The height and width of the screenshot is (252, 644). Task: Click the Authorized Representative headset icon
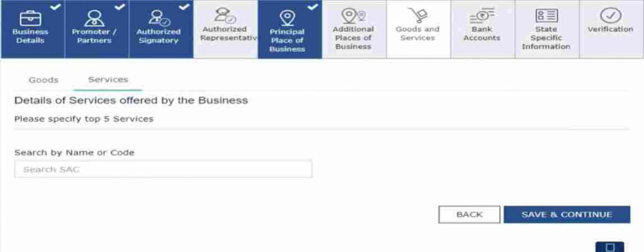[225, 16]
